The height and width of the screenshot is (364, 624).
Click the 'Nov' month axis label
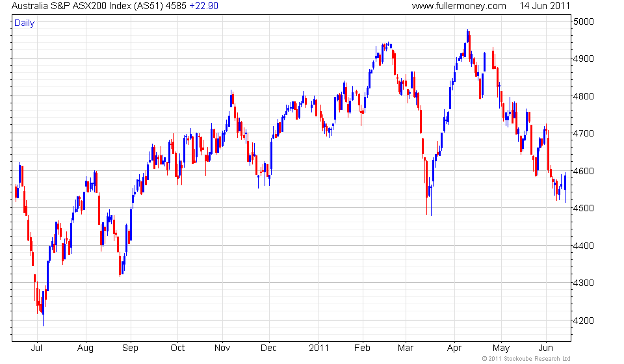click(x=222, y=348)
